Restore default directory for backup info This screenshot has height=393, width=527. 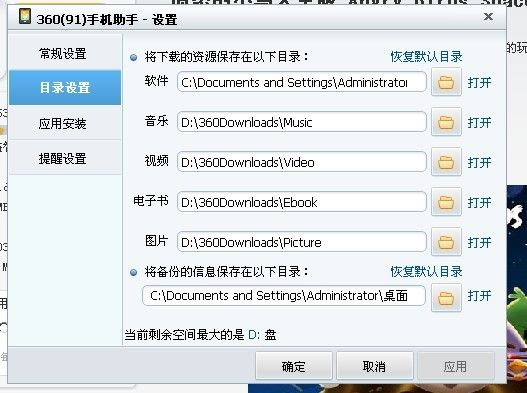click(427, 272)
